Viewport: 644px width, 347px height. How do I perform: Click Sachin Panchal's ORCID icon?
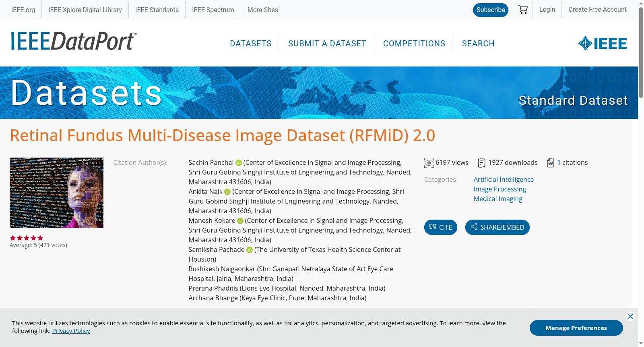click(239, 163)
